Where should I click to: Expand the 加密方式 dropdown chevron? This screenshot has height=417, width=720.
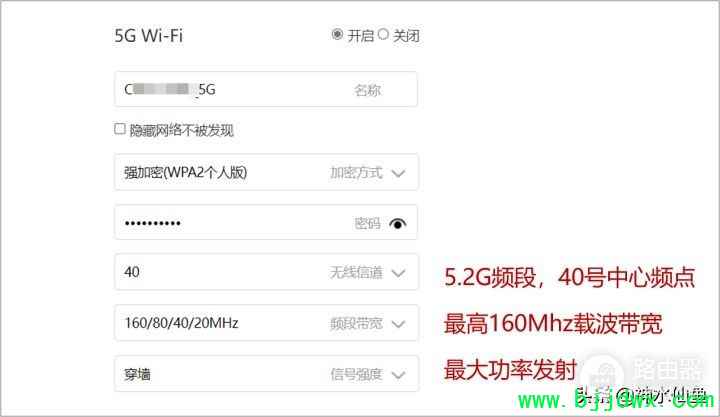(398, 173)
